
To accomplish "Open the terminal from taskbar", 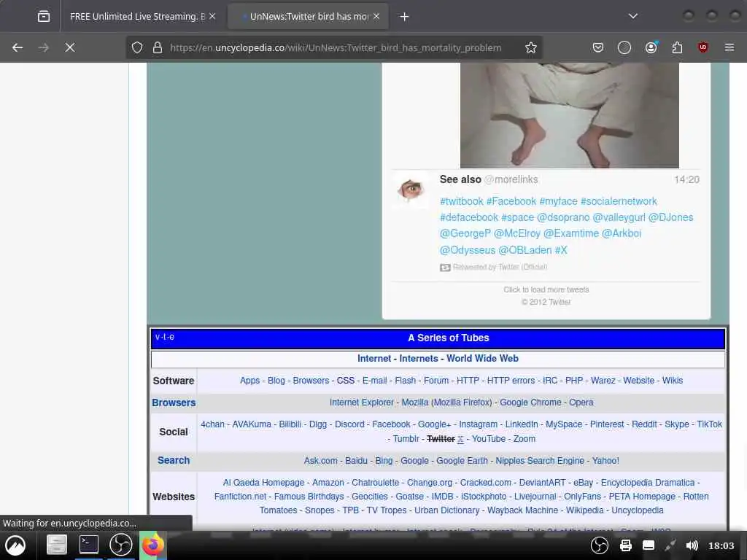I will [x=88, y=545].
